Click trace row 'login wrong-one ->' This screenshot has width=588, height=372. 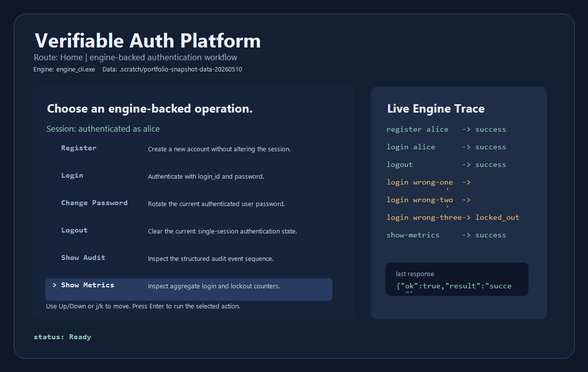(x=428, y=182)
